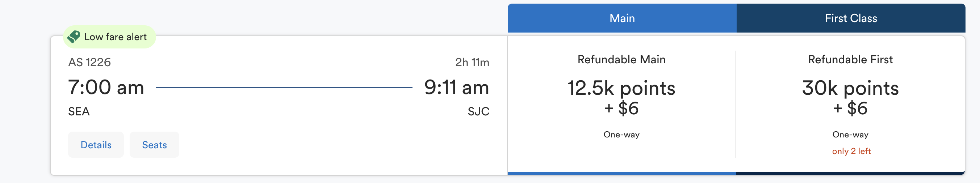980x183 pixels.
Task: Choose the Refundable First fare heading
Action: coord(850,60)
